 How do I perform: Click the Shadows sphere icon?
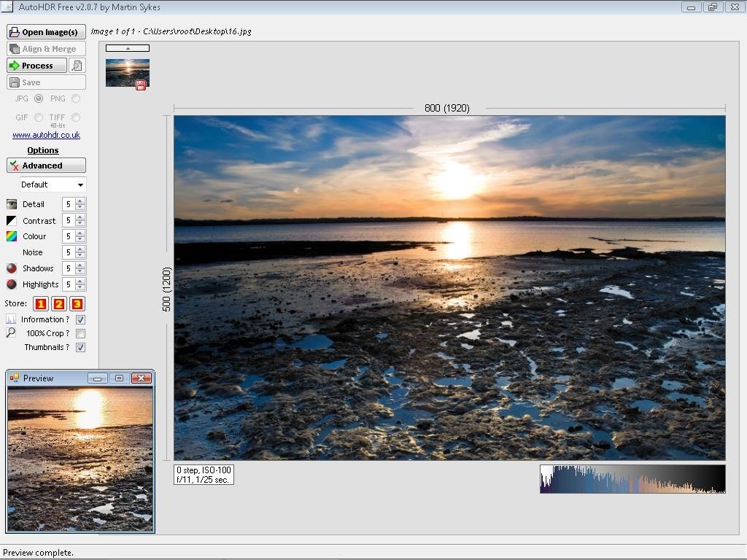coord(12,268)
